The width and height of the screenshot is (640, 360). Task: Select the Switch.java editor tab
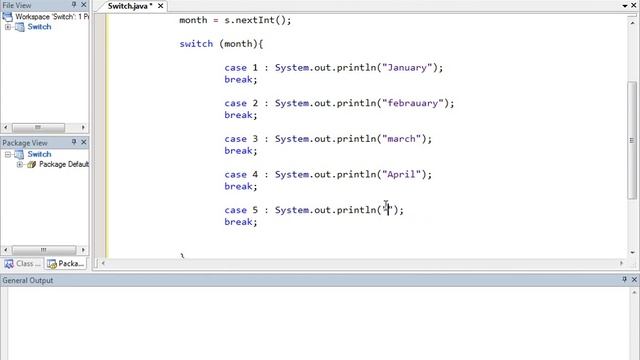pos(130,6)
